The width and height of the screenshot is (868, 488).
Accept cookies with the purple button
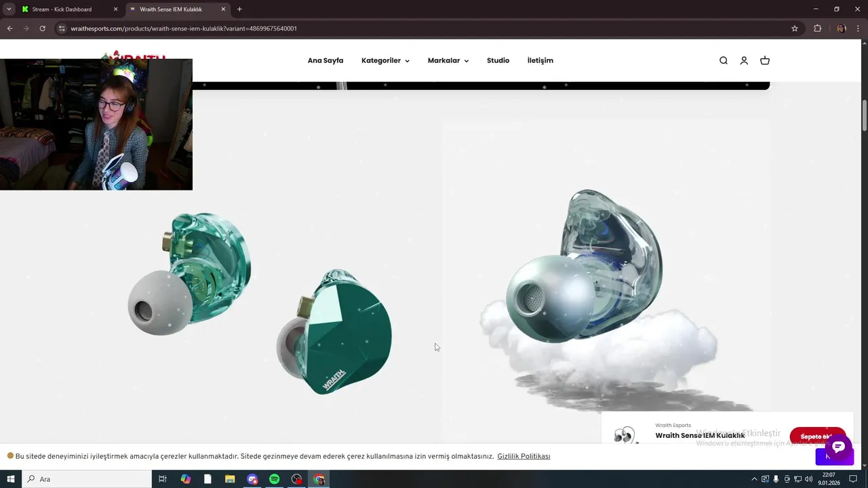click(835, 456)
